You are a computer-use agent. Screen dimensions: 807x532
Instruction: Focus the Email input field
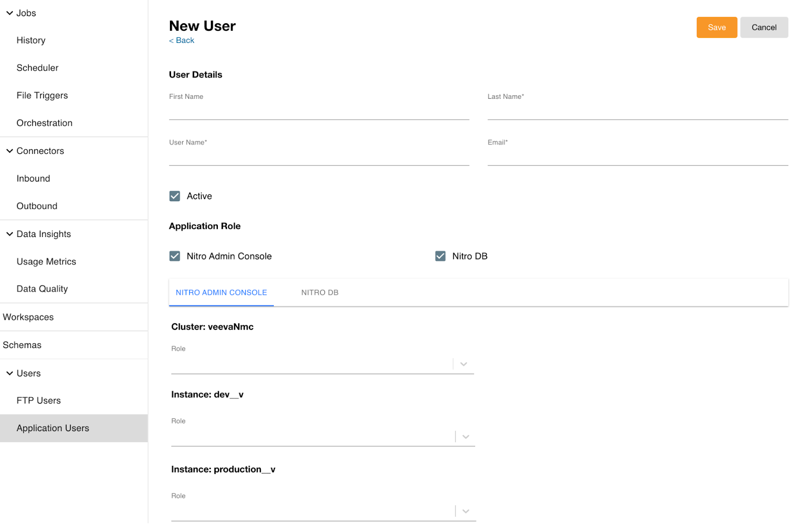click(637, 157)
